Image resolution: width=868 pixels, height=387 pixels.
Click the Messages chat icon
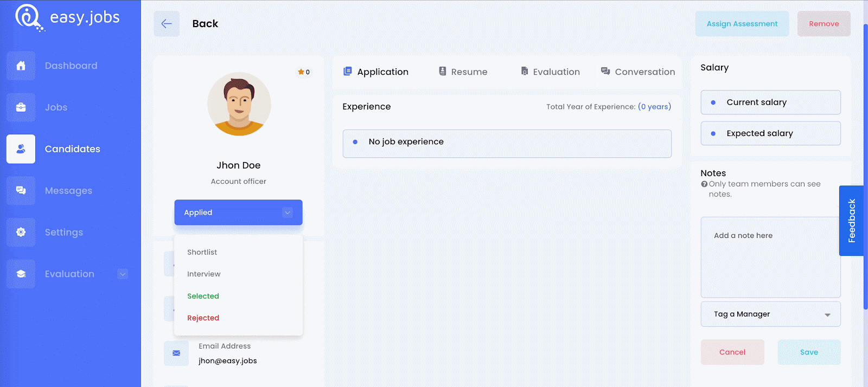(21, 191)
